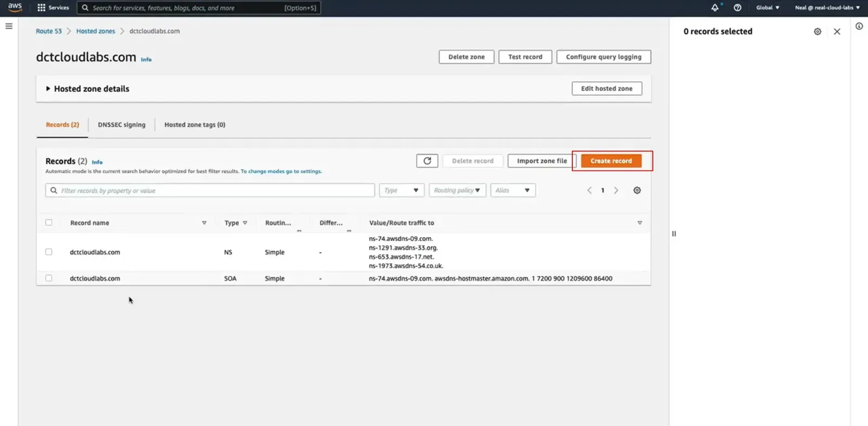This screenshot has height=426, width=868.
Task: Click the NS type cell
Action: (x=228, y=252)
